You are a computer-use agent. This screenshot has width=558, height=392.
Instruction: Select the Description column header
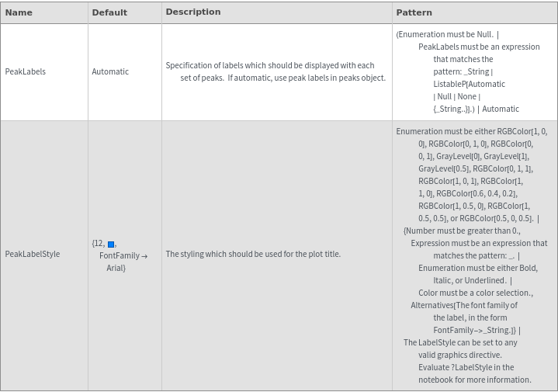click(x=193, y=12)
